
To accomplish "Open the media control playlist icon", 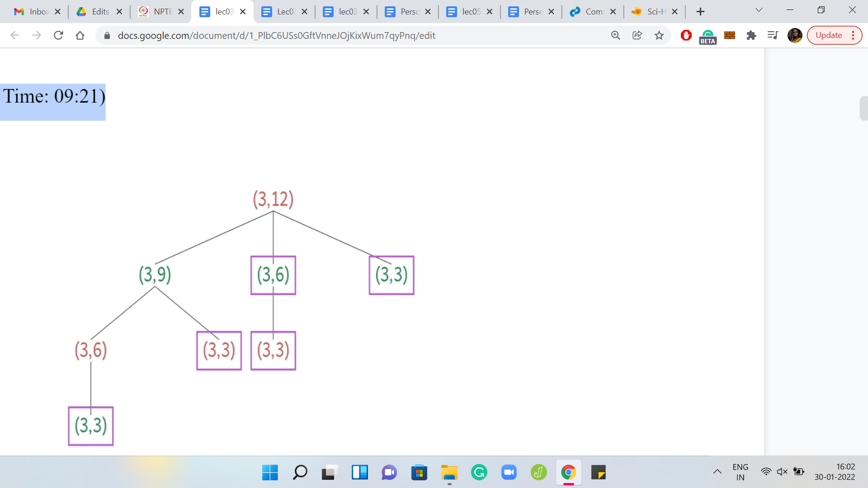I will click(x=773, y=35).
